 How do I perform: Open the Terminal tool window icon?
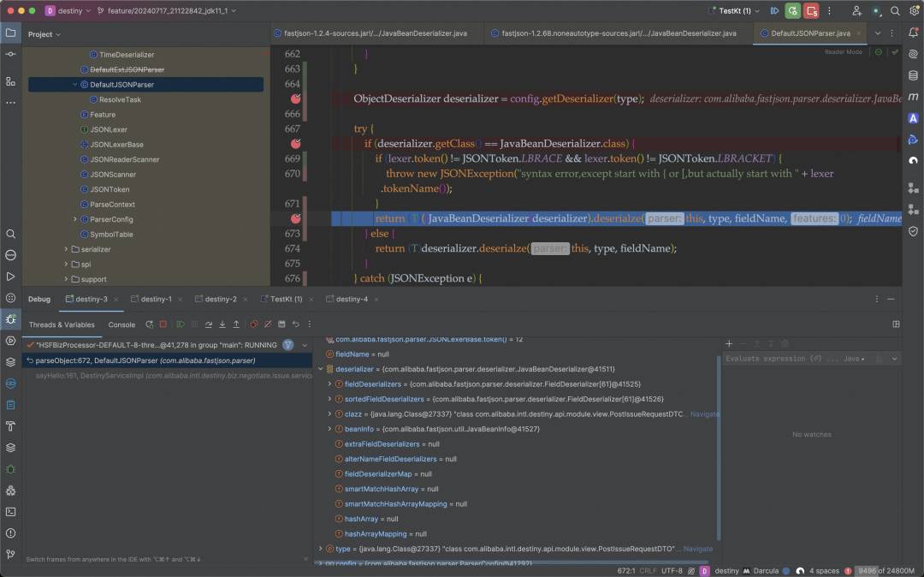click(10, 512)
